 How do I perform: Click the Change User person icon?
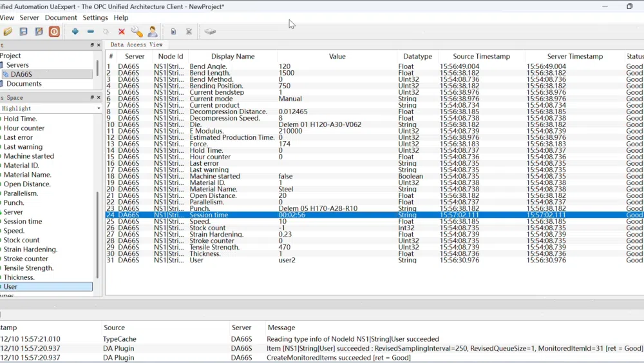click(153, 32)
